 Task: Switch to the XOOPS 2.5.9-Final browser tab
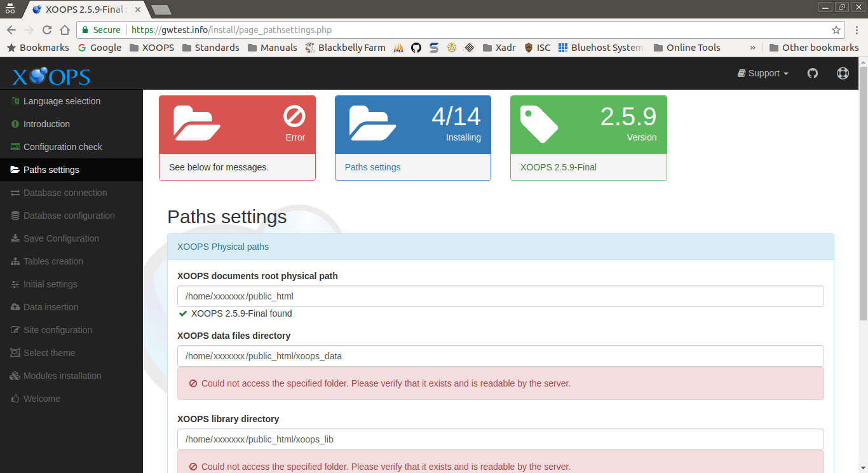[x=73, y=9]
